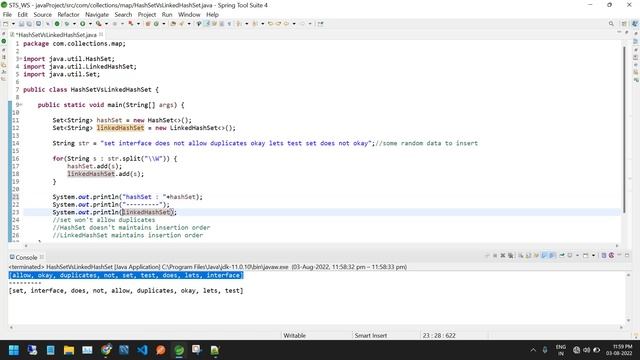
Task: Click the Writable status bar field
Action: point(294,335)
